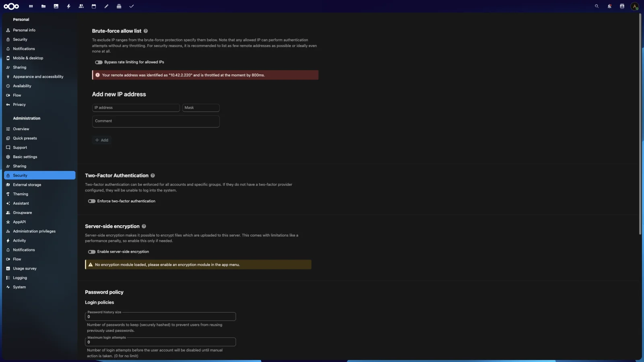The width and height of the screenshot is (644, 362).
Task: Open Flow under Administration section
Action: pos(40,259)
